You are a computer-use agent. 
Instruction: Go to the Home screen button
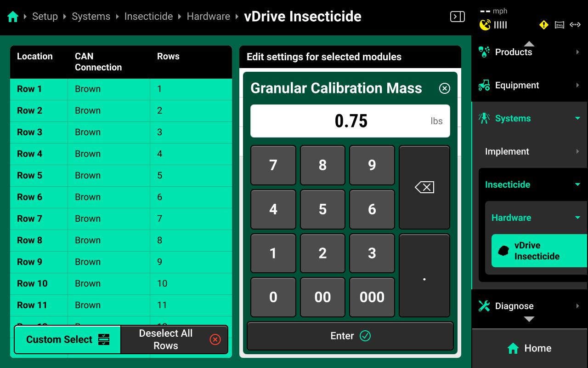pos(529,348)
